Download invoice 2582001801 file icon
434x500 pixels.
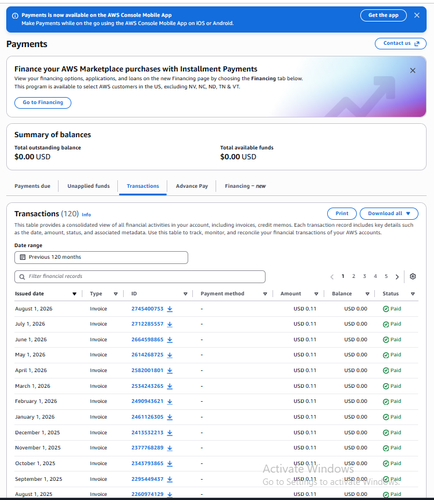click(x=170, y=371)
